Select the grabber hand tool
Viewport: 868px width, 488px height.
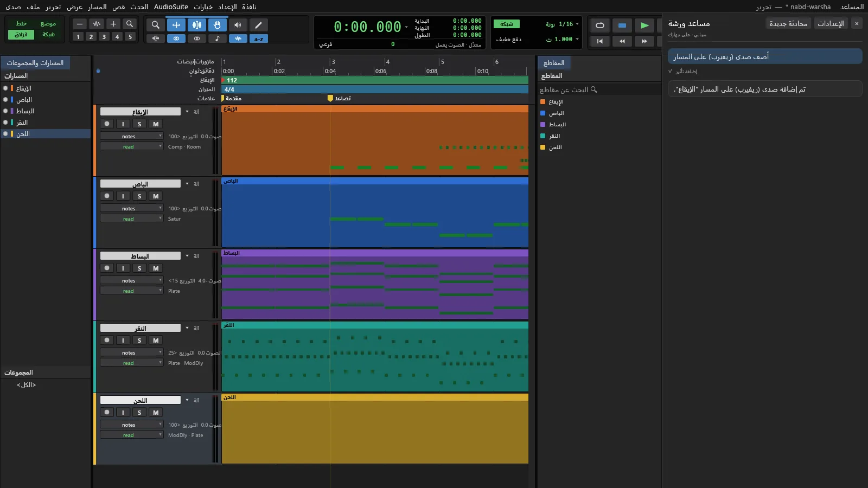pos(217,25)
